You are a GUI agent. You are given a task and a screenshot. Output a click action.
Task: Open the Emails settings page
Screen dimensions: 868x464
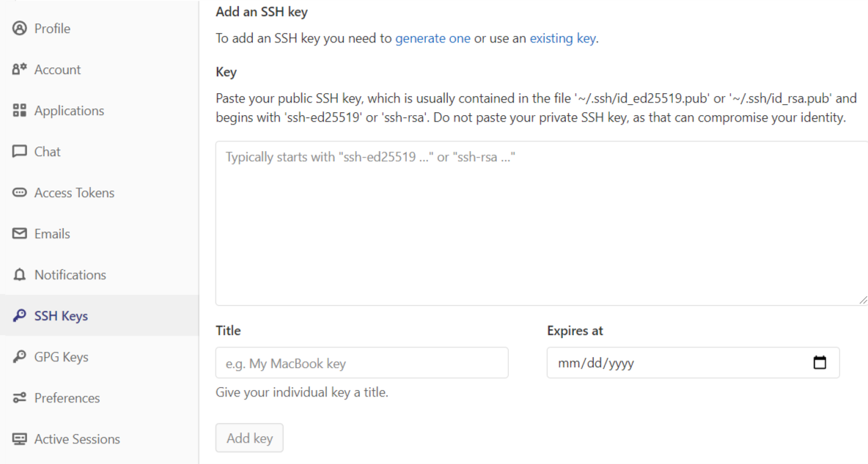click(52, 234)
